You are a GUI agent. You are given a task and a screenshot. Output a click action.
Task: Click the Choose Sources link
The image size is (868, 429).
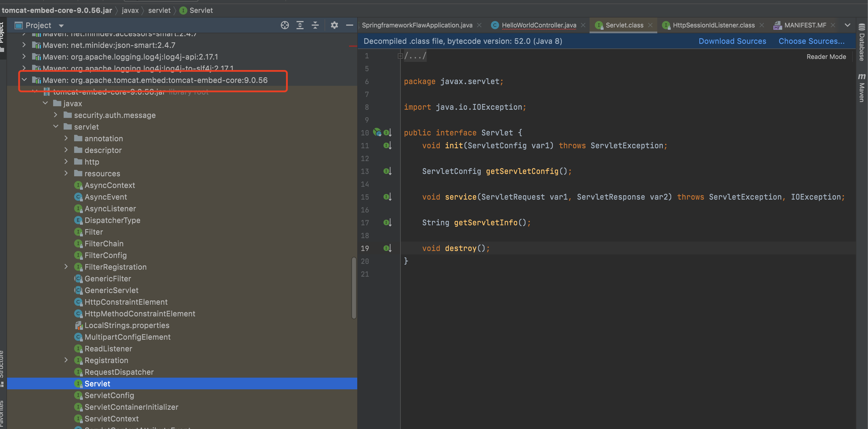click(811, 41)
